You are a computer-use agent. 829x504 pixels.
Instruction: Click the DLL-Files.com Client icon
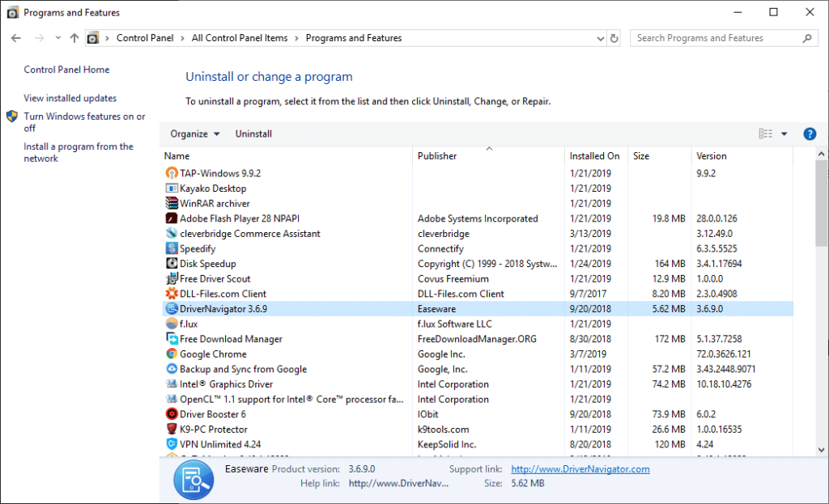(x=172, y=293)
